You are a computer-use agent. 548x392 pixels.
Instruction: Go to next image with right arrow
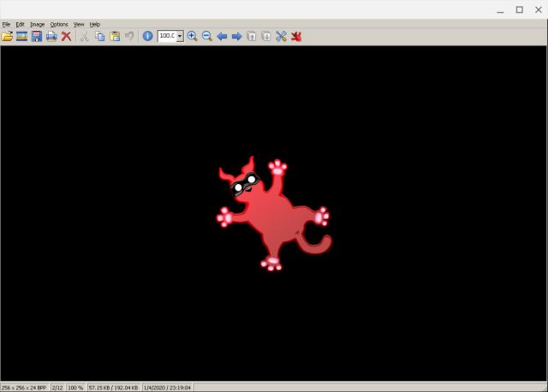point(236,36)
